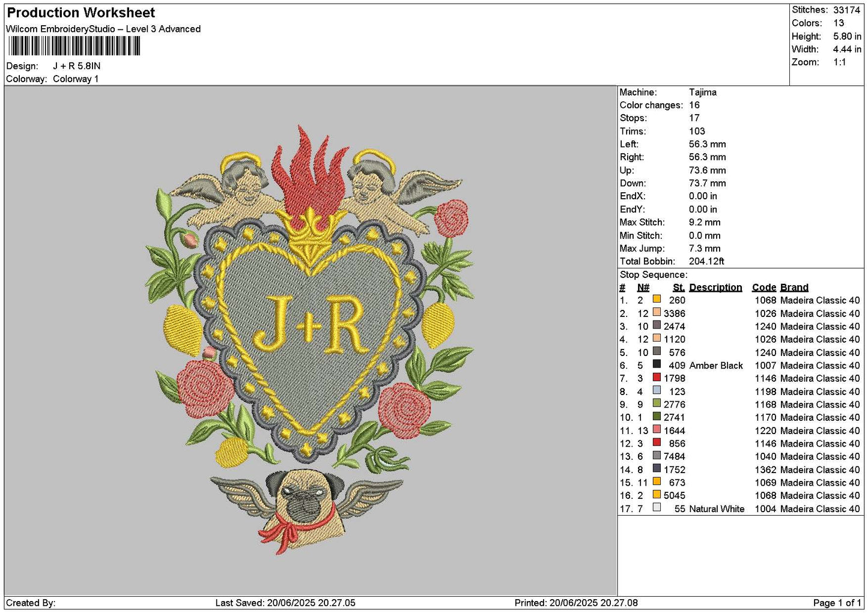Click the J+R heart embroidery design preview

point(309,339)
